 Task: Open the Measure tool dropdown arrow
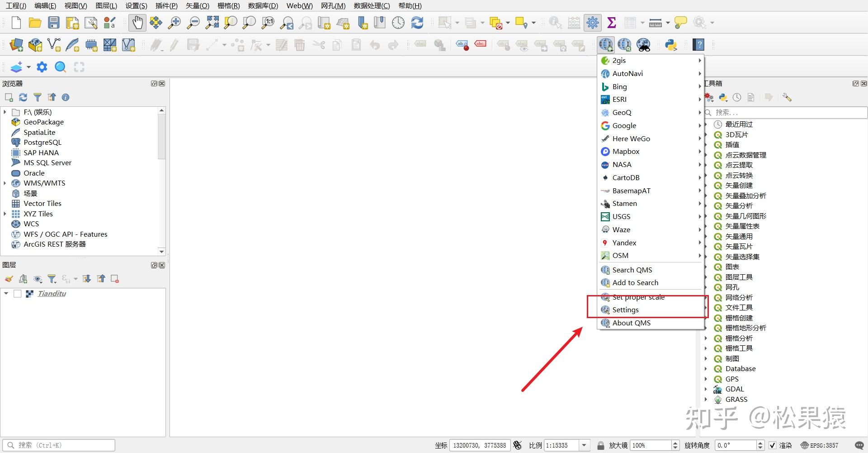pyautogui.click(x=668, y=23)
